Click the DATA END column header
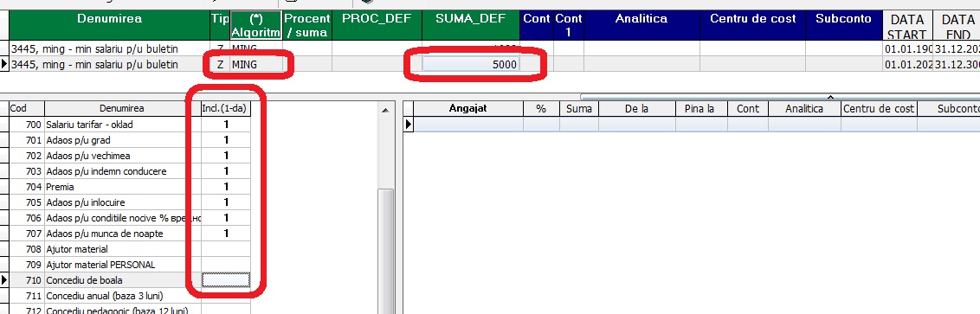 coord(957,26)
